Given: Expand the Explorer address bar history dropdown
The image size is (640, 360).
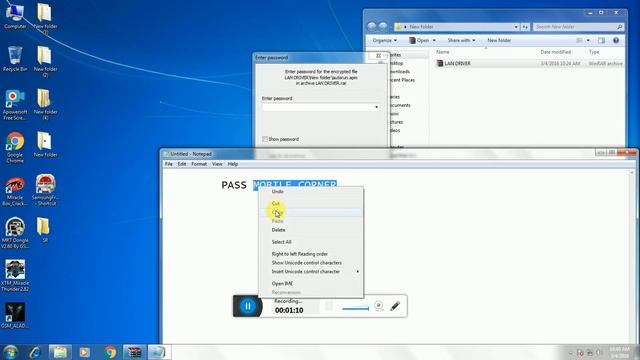Looking at the screenshot, I should coord(516,27).
